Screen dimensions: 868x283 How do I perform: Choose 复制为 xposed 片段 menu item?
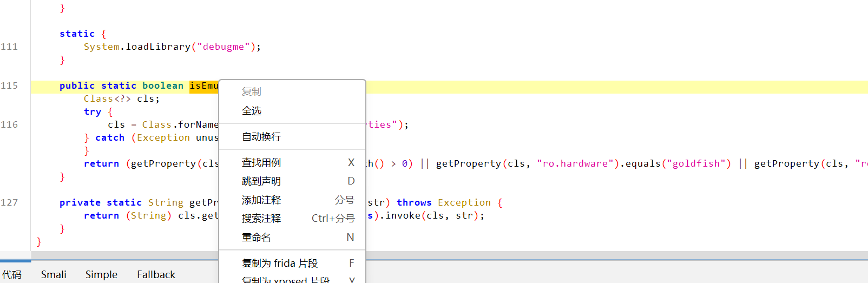tap(285, 279)
